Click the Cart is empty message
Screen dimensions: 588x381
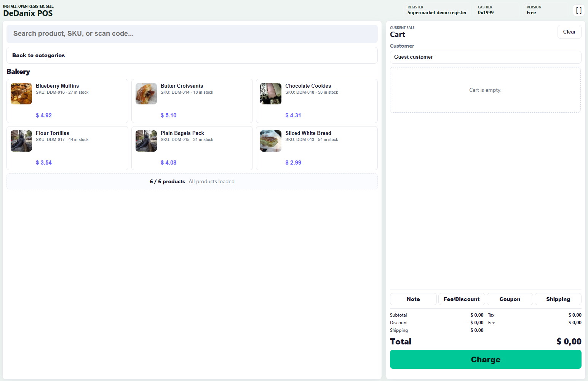pos(485,90)
